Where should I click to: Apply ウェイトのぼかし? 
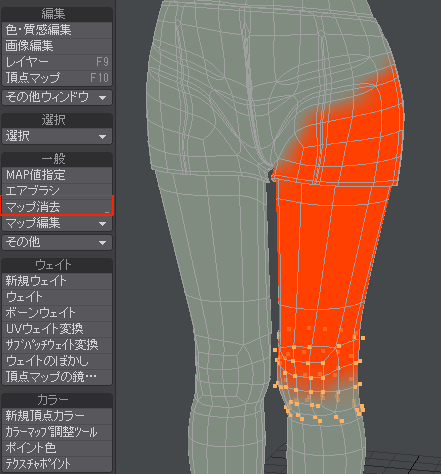point(57,361)
